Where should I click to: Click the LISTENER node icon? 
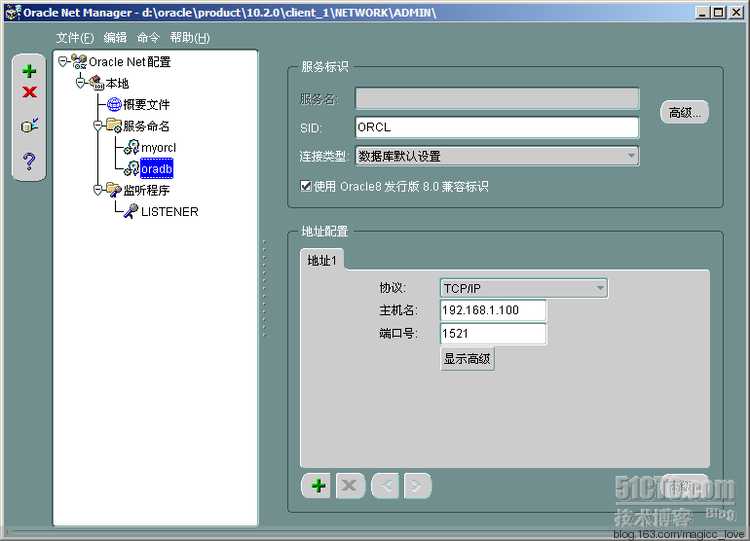131,211
